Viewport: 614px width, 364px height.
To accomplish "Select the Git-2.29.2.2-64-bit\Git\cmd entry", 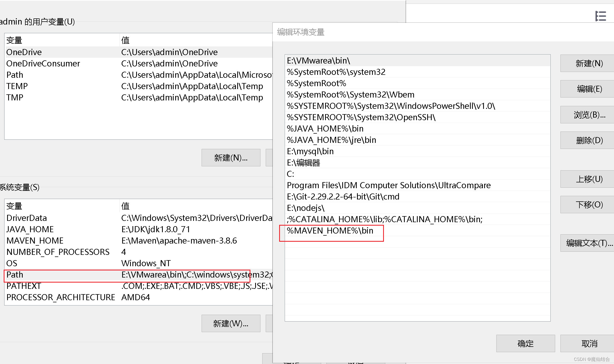I will click(418, 197).
